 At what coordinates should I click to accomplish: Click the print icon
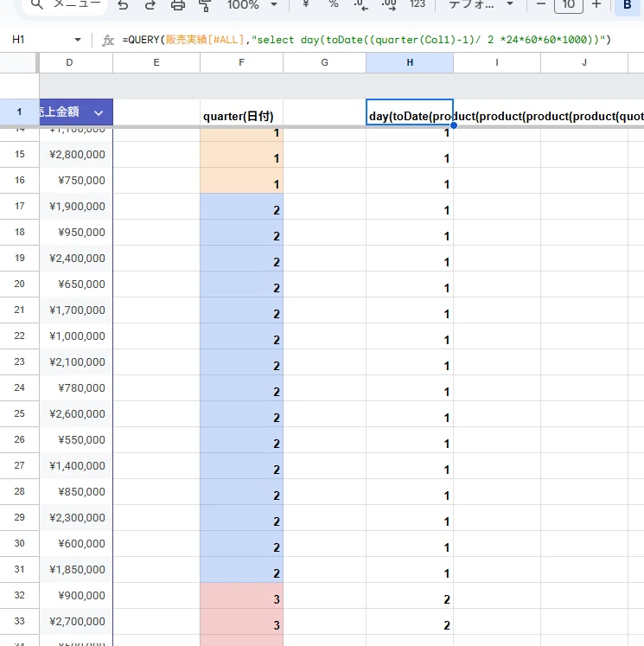[x=178, y=5]
